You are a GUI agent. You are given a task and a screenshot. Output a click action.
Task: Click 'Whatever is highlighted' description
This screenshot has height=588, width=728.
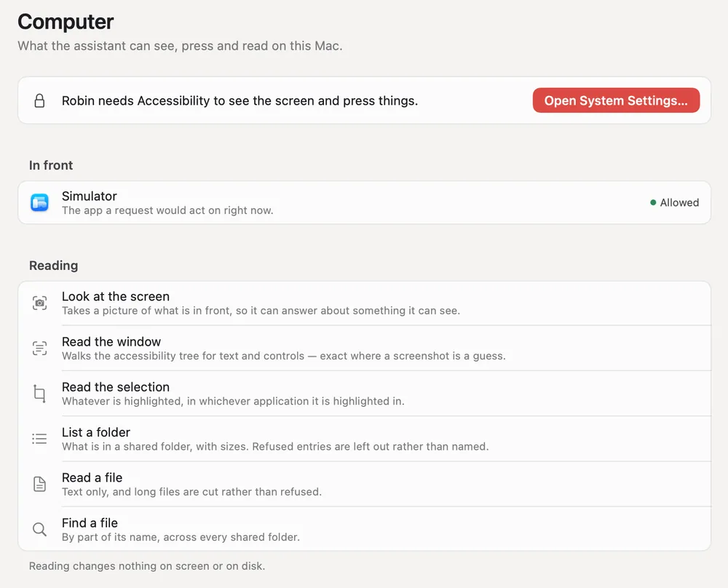click(x=233, y=401)
